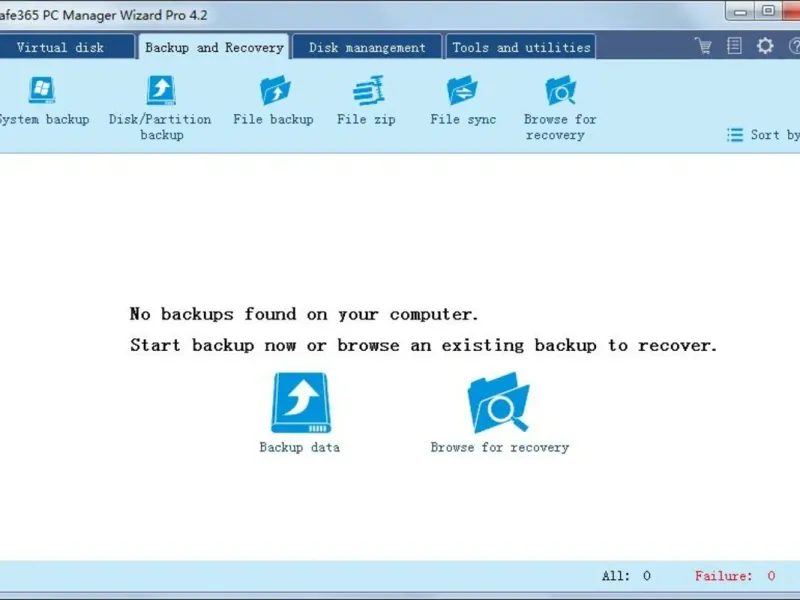
Task: Minimize the PC Manager window
Action: pos(741,11)
